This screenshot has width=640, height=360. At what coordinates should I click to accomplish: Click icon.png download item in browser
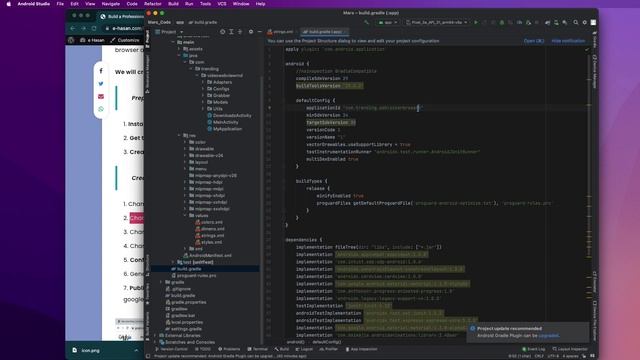tap(90, 351)
